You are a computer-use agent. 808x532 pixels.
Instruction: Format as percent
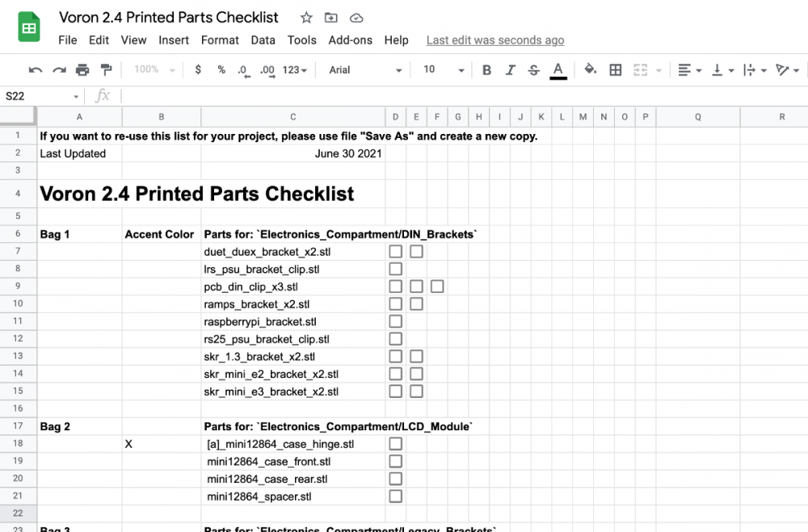pos(221,69)
